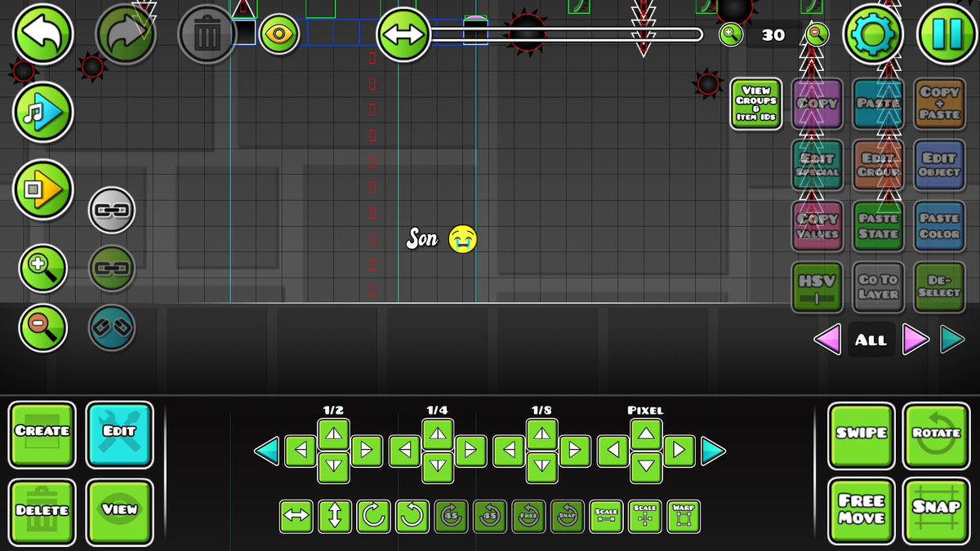The image size is (980, 551).
Task: Click the Copy button
Action: point(817,104)
